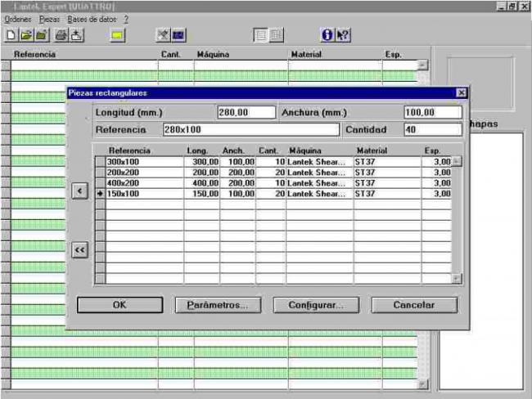Click the dialog table Máquina column header
The image size is (532, 399).
coord(305,150)
